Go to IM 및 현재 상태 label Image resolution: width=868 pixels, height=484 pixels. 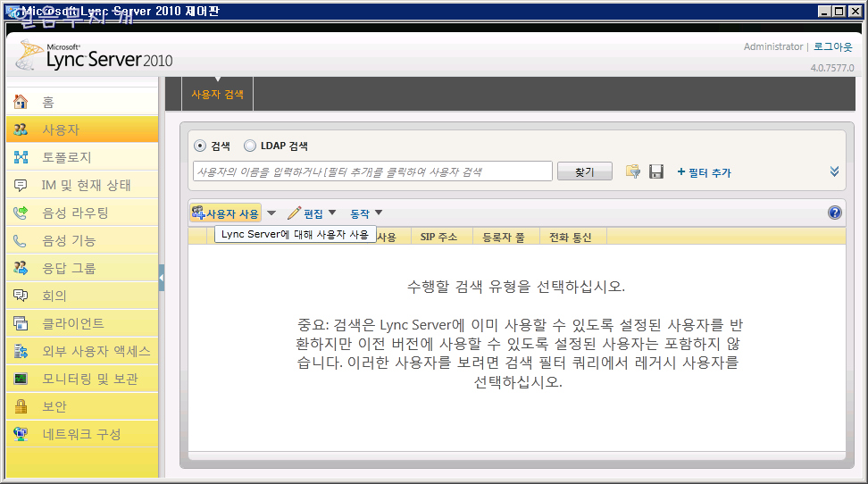coord(87,185)
